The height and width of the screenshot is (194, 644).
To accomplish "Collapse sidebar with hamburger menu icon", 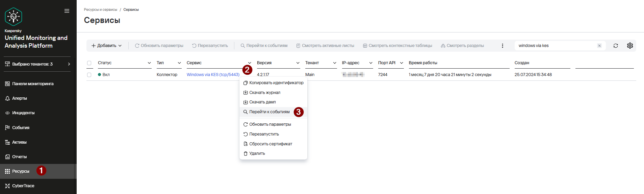I will click(67, 11).
